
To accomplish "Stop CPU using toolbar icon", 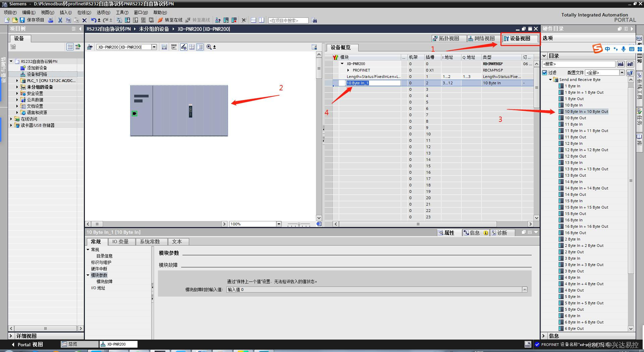I will pyautogui.click(x=234, y=20).
